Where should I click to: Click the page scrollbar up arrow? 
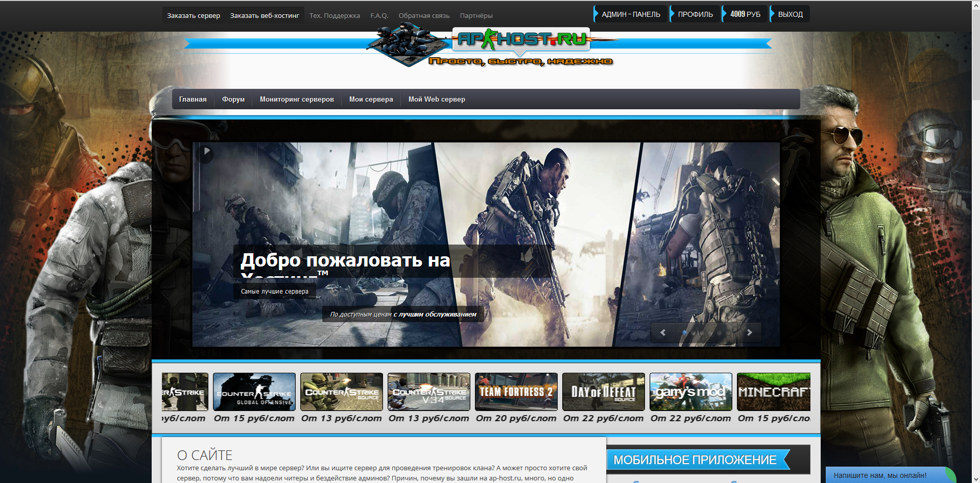(x=976, y=5)
